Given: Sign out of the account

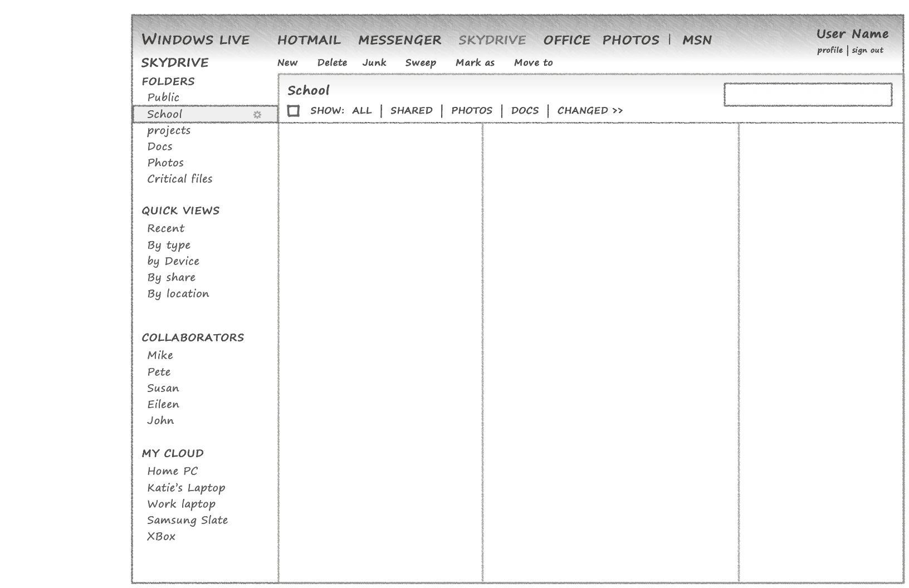Looking at the screenshot, I should (867, 50).
